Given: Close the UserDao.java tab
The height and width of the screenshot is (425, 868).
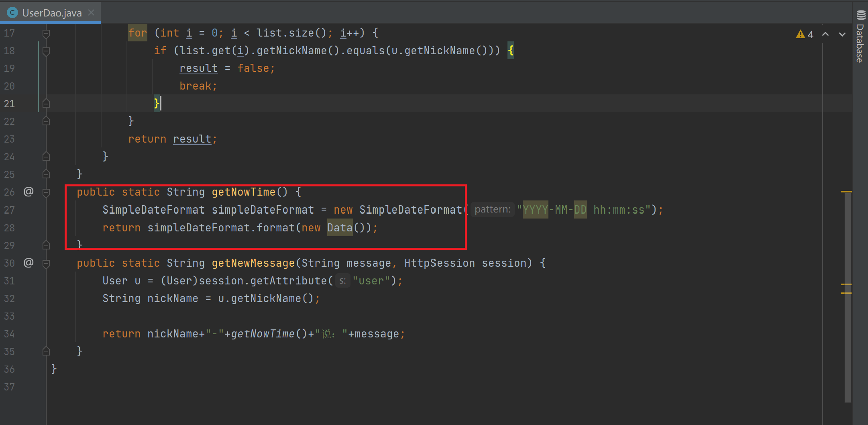Looking at the screenshot, I should [91, 12].
